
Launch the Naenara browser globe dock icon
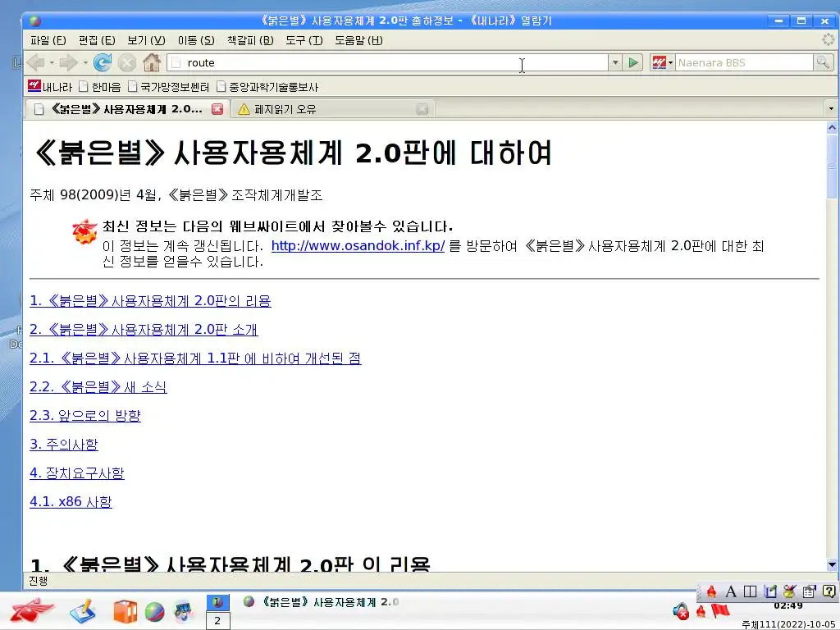click(x=154, y=612)
